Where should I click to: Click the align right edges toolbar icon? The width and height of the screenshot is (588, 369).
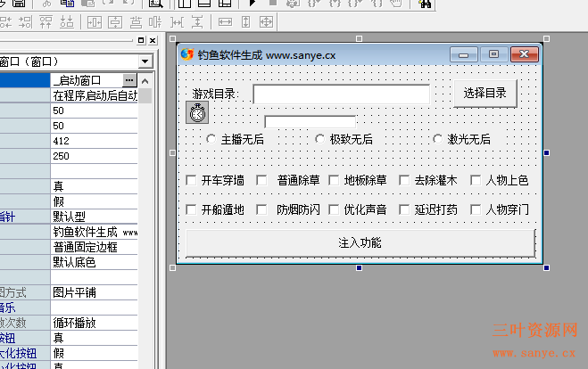coord(26,22)
